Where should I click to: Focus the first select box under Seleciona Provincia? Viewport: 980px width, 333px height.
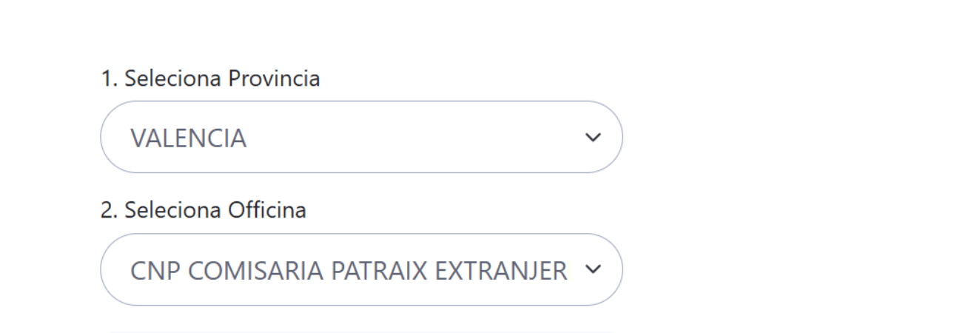coord(361,138)
